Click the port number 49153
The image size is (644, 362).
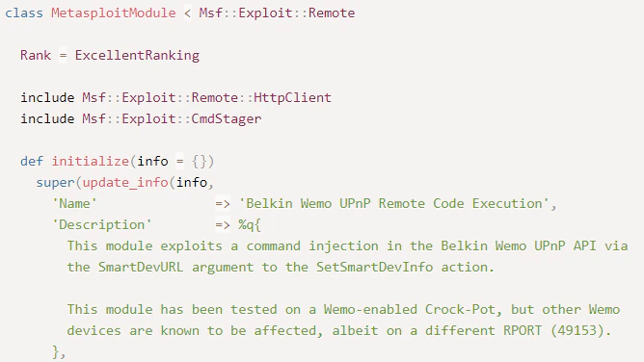[577, 331]
